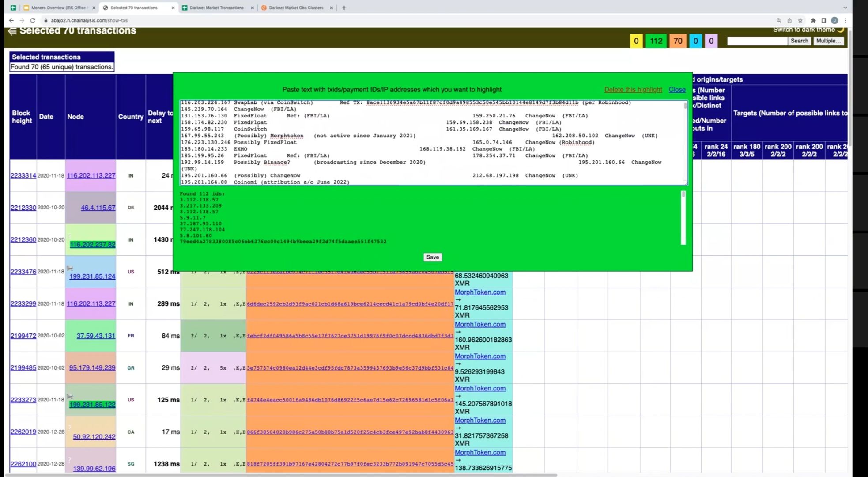868x477 pixels.
Task: Click Delete this highlight link
Action: click(x=633, y=90)
